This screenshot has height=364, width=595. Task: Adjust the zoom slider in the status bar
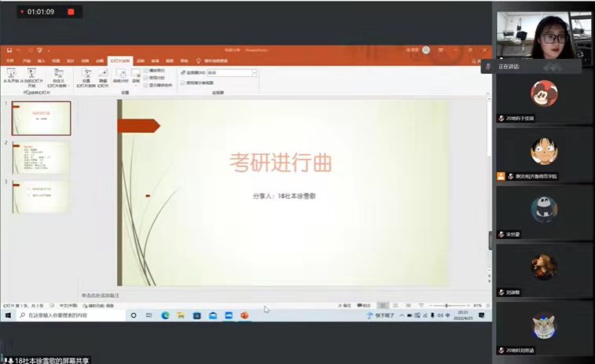[x=446, y=305]
